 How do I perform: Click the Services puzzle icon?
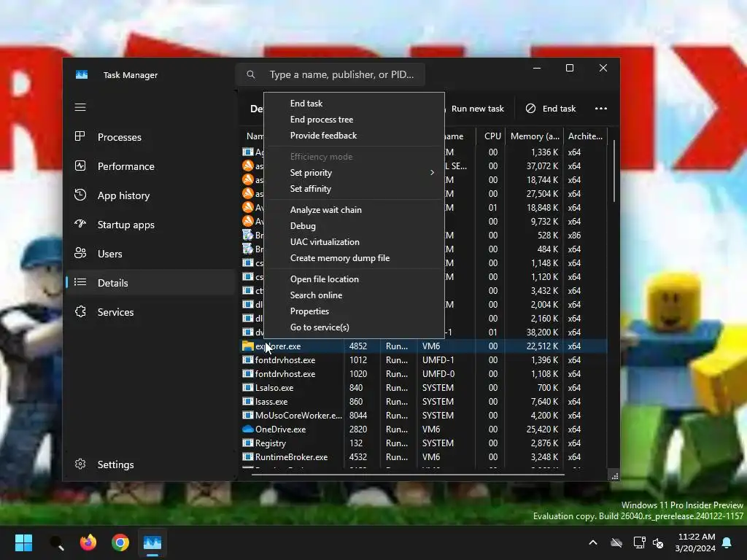pyautogui.click(x=80, y=311)
